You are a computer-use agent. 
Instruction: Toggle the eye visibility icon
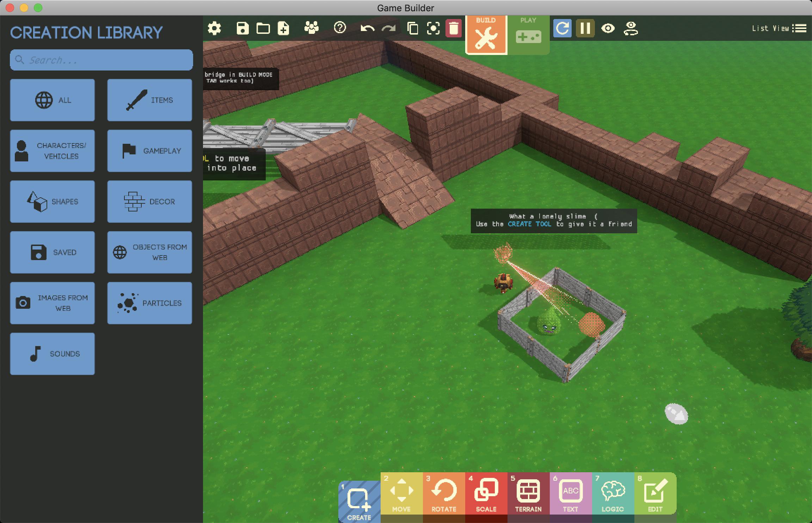click(608, 28)
